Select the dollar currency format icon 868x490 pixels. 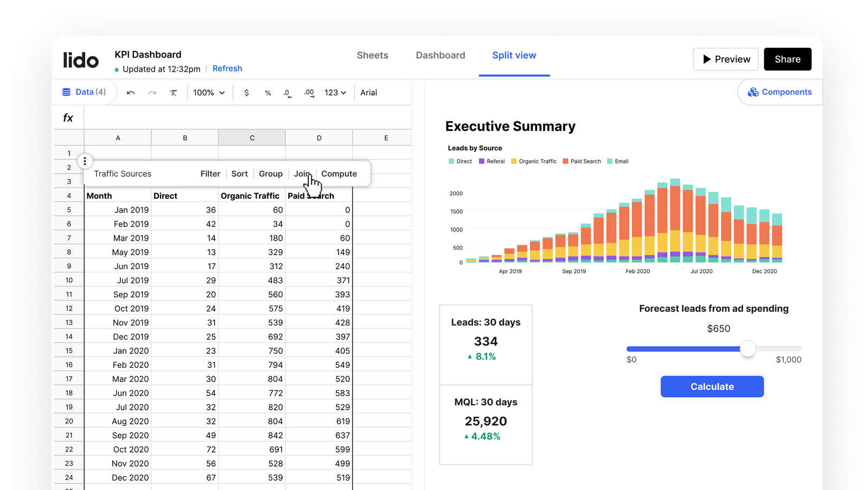tap(246, 92)
